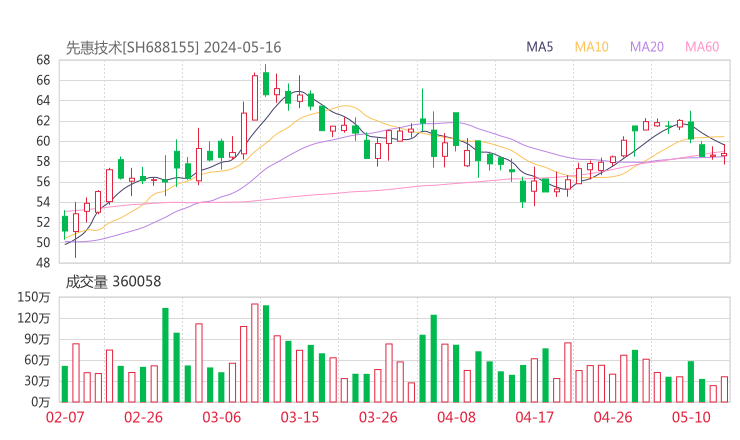The width and height of the screenshot is (740, 440).
Task: Click the tallest red candlestick near 66
Action: pyautogui.click(x=255, y=97)
